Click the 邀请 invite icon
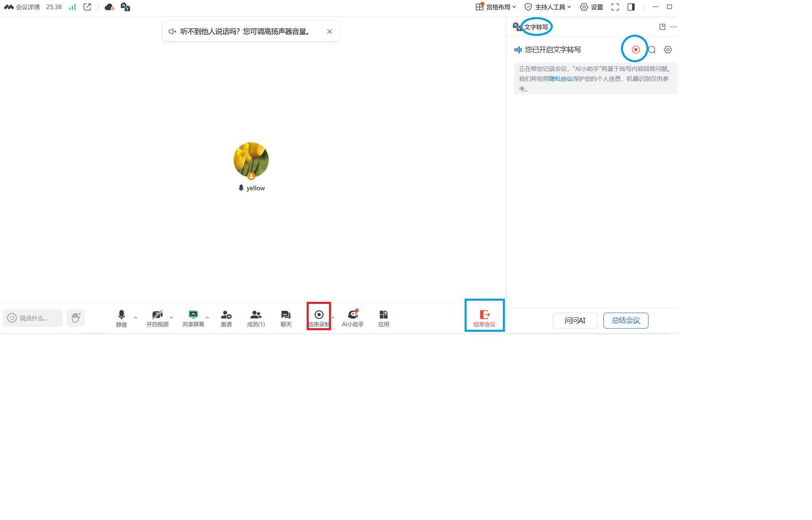This screenshot has height=520, width=812. pos(226,318)
